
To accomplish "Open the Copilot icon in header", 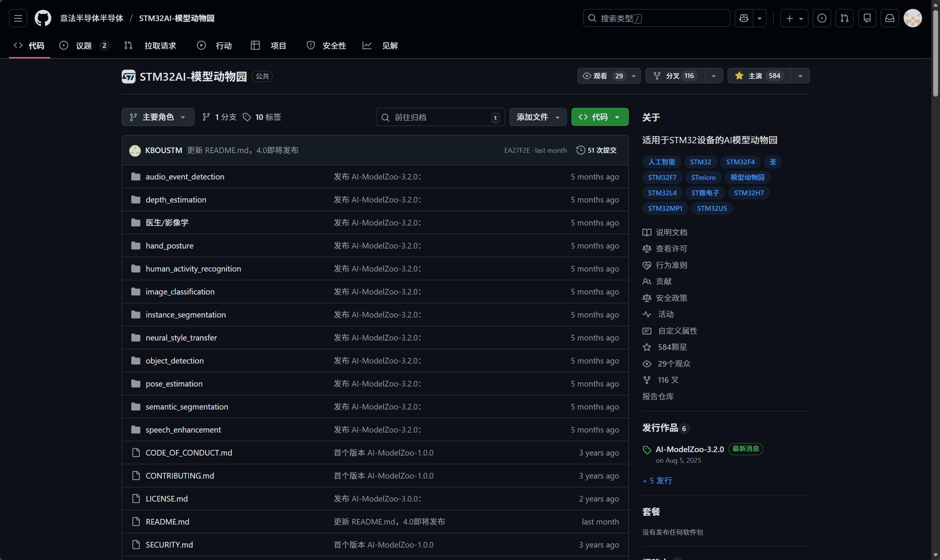I will pyautogui.click(x=743, y=18).
